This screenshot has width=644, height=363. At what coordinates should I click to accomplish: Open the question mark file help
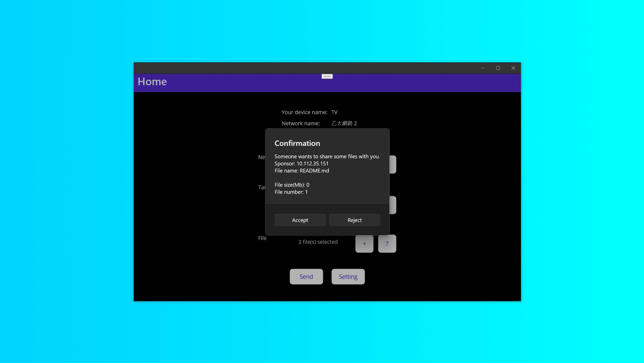[x=387, y=244]
